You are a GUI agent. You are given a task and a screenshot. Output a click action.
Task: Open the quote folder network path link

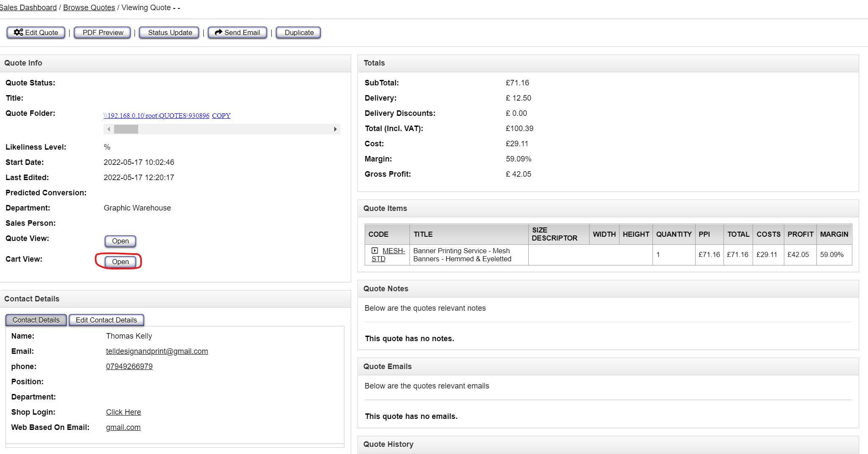pos(156,115)
